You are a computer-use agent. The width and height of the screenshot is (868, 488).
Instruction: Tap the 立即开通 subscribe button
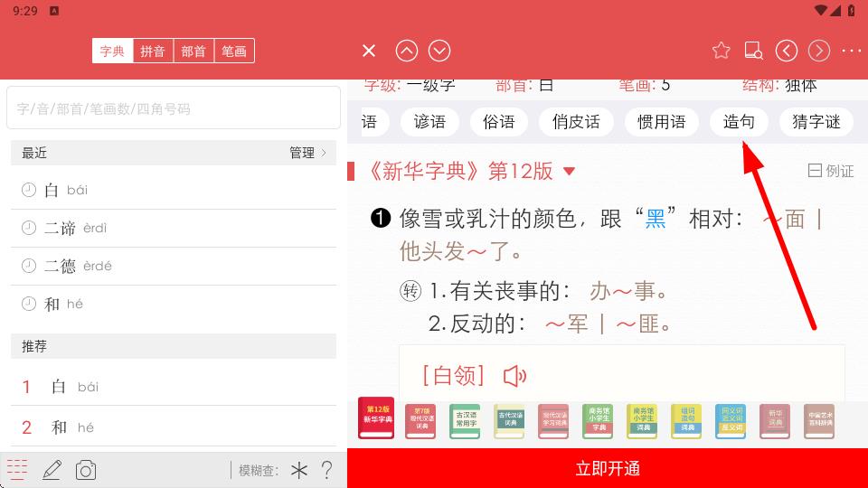[x=608, y=468]
